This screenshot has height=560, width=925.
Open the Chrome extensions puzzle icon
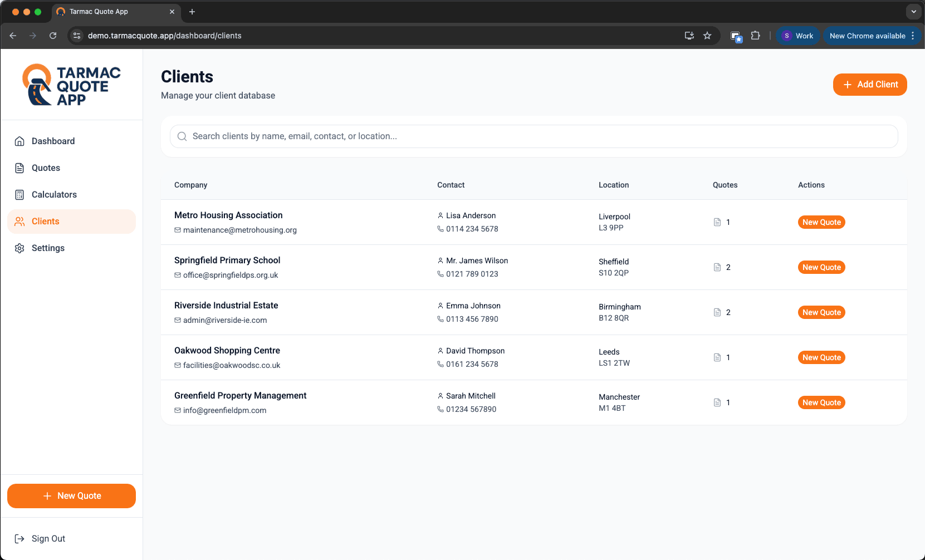pos(755,36)
